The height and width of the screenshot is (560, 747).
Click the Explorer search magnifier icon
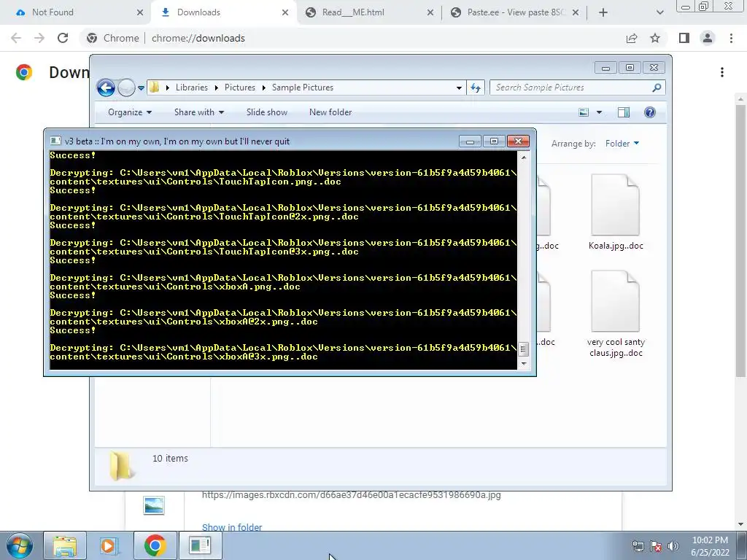coord(657,87)
